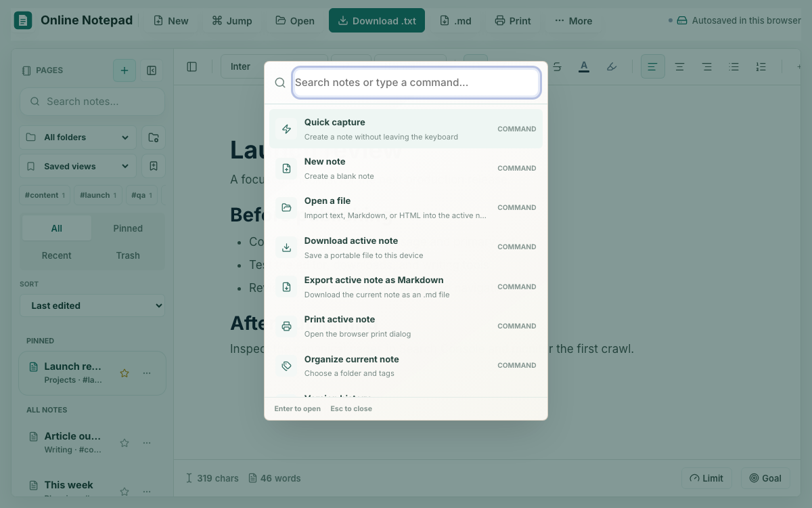
Task: Click the magnifier icon in command palette
Action: point(280,83)
